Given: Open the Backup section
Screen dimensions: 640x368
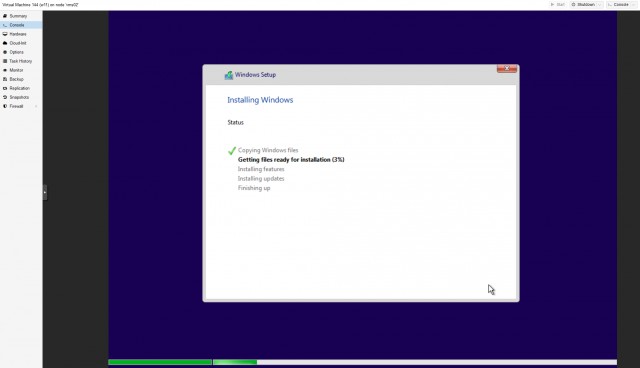Looking at the screenshot, I should (x=20, y=79).
